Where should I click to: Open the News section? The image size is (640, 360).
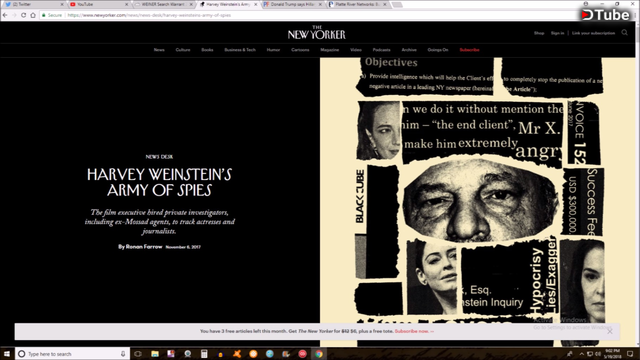[159, 50]
